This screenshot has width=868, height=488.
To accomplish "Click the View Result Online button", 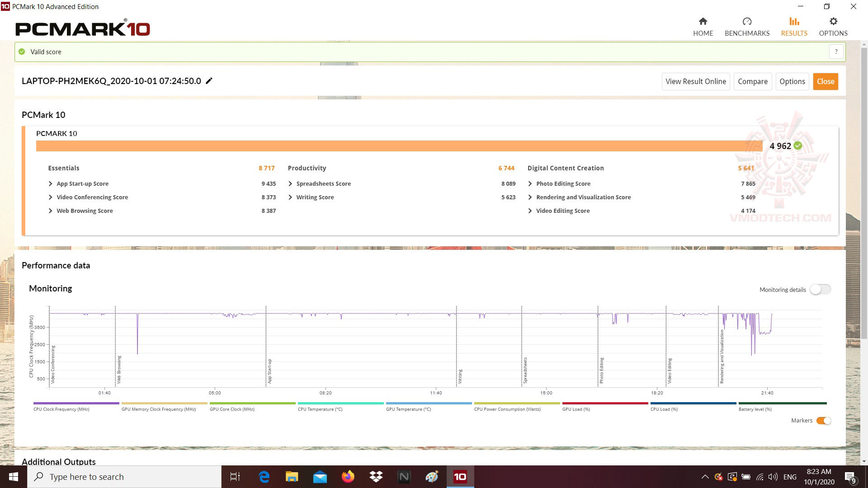I will point(695,81).
